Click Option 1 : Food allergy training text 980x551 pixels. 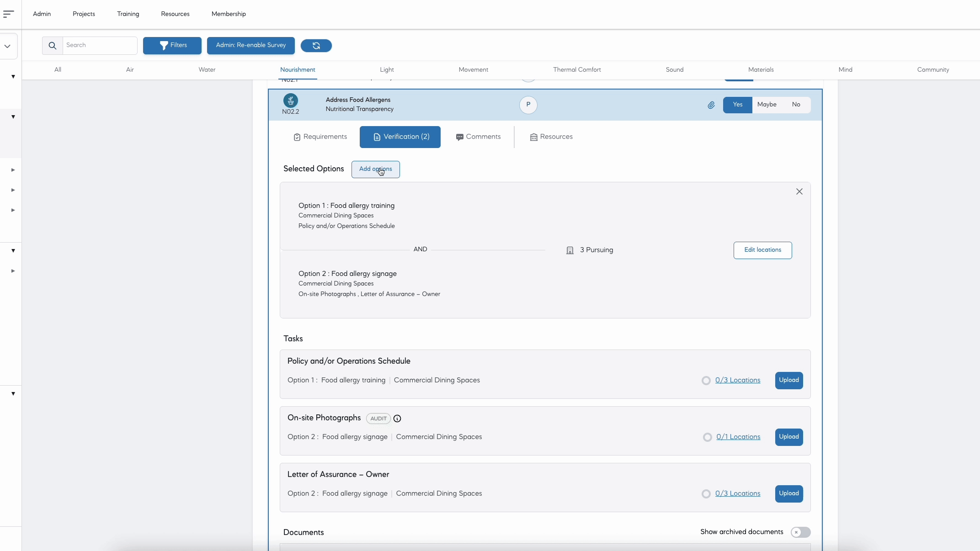346,206
